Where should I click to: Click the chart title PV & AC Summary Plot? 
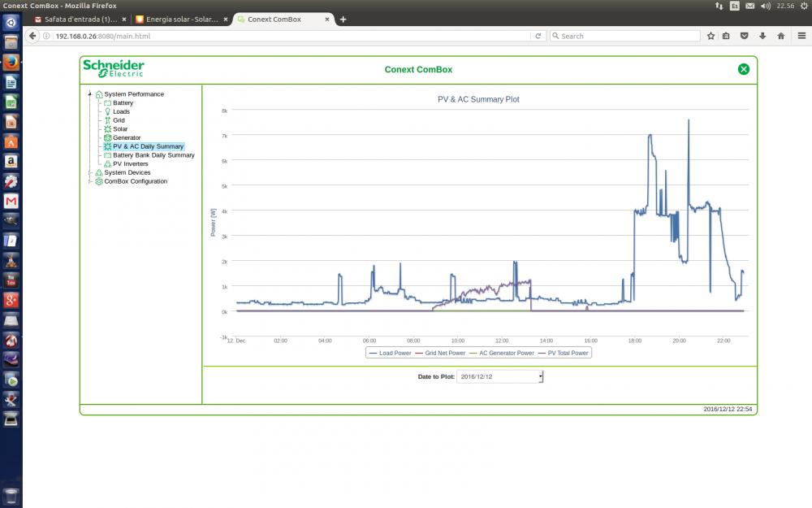coord(478,99)
